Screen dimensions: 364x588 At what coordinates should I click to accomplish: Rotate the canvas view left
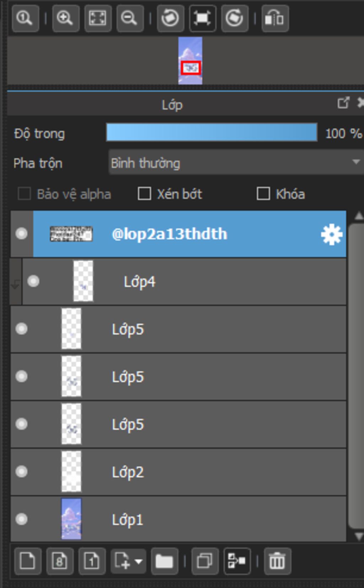170,18
